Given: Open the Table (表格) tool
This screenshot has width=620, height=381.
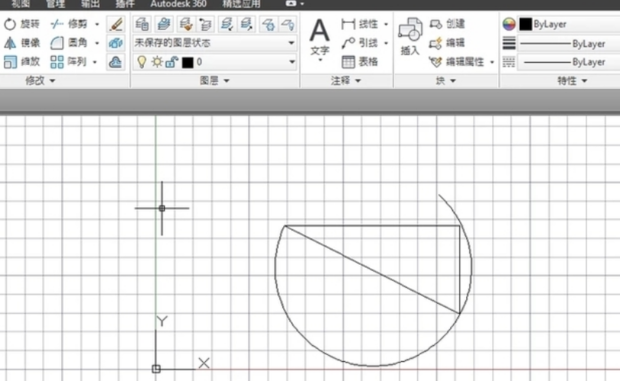Looking at the screenshot, I should click(359, 62).
